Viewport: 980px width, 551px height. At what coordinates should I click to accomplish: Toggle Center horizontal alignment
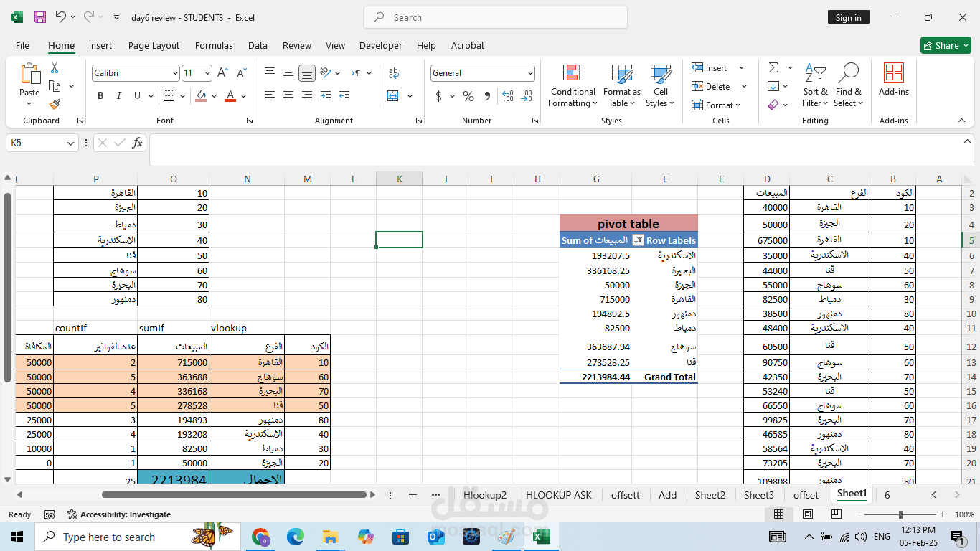tap(288, 95)
